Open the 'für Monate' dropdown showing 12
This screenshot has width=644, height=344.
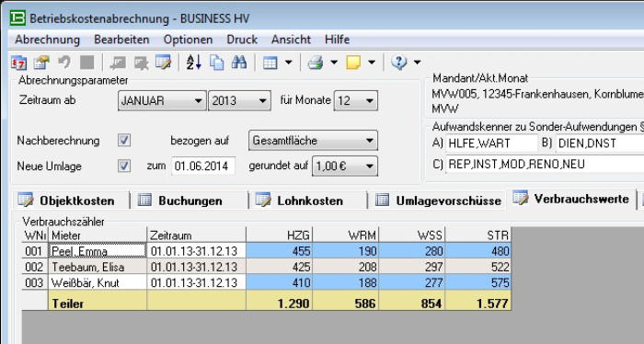[356, 101]
